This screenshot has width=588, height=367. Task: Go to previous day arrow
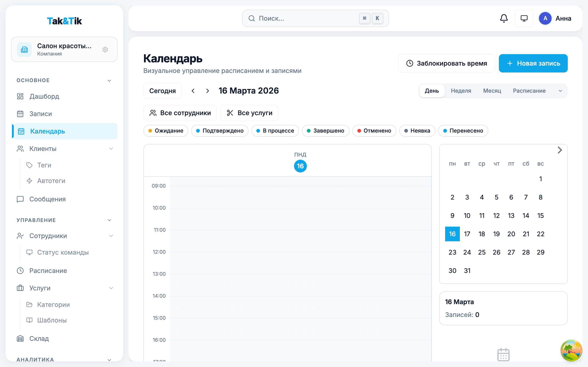[x=193, y=91]
